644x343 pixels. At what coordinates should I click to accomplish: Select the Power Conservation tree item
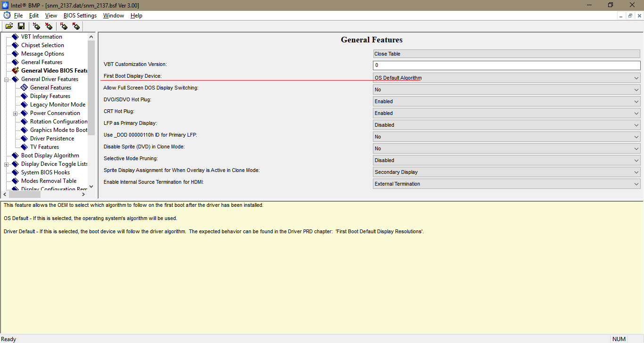(x=55, y=113)
